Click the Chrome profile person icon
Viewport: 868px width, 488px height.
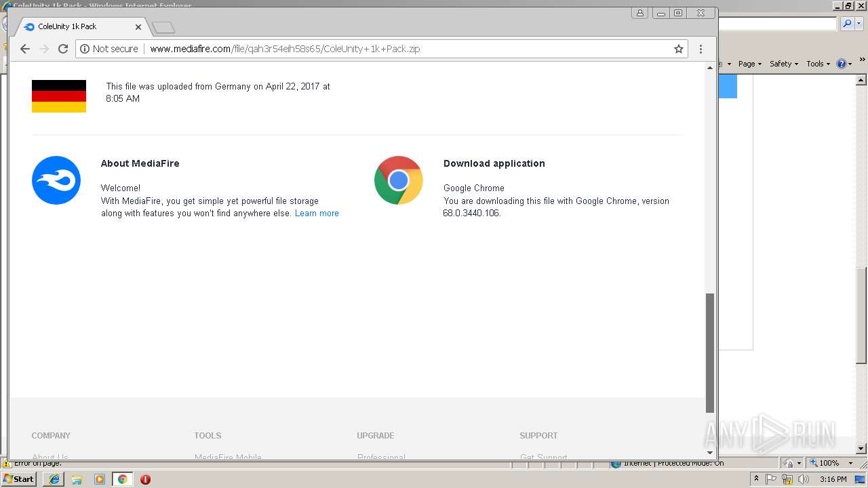click(x=639, y=13)
